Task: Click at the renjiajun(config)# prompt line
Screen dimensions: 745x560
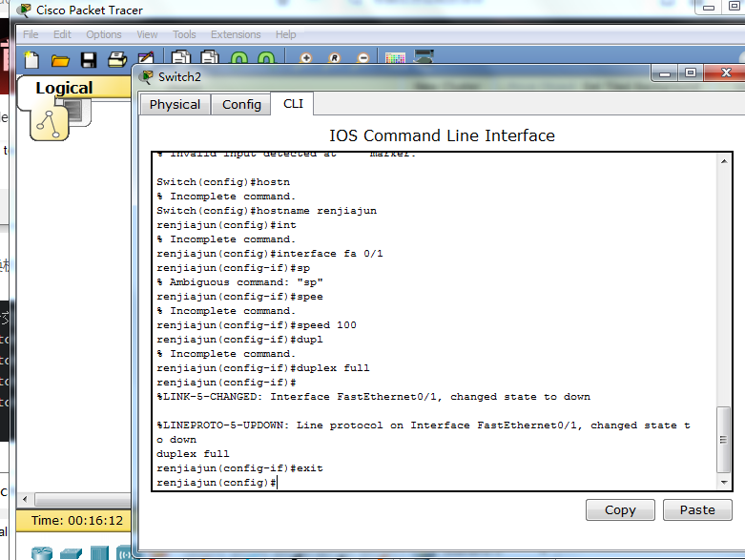Action: (x=217, y=483)
